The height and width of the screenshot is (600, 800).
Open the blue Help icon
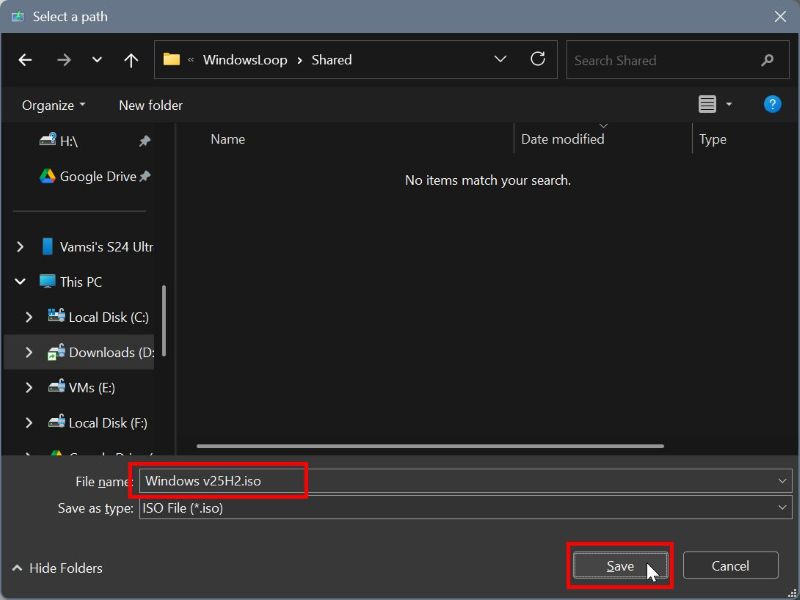(x=772, y=104)
